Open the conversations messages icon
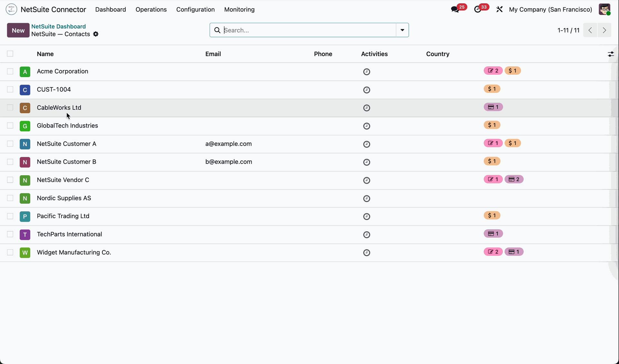The width and height of the screenshot is (619, 364). 455,9
